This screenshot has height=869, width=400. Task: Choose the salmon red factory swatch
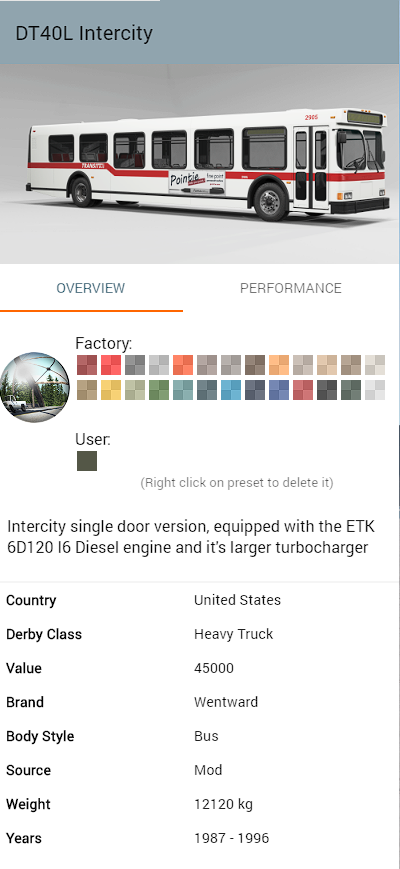[x=303, y=390]
